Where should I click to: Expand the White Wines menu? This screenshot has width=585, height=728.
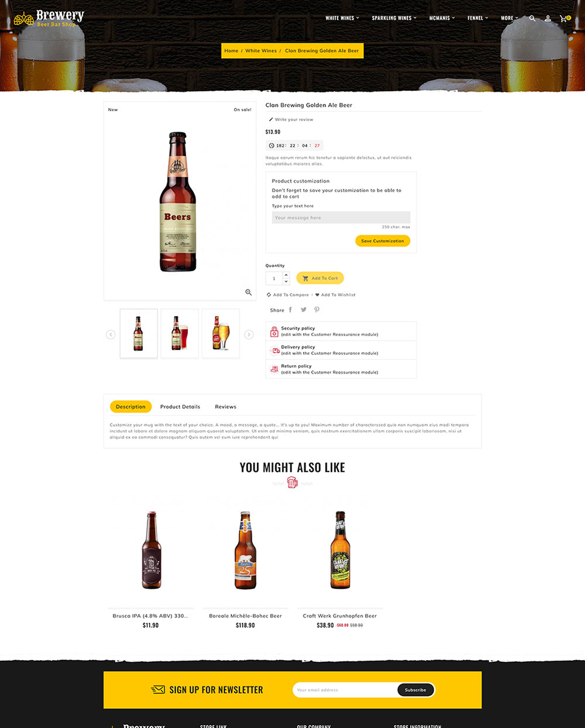[x=342, y=18]
